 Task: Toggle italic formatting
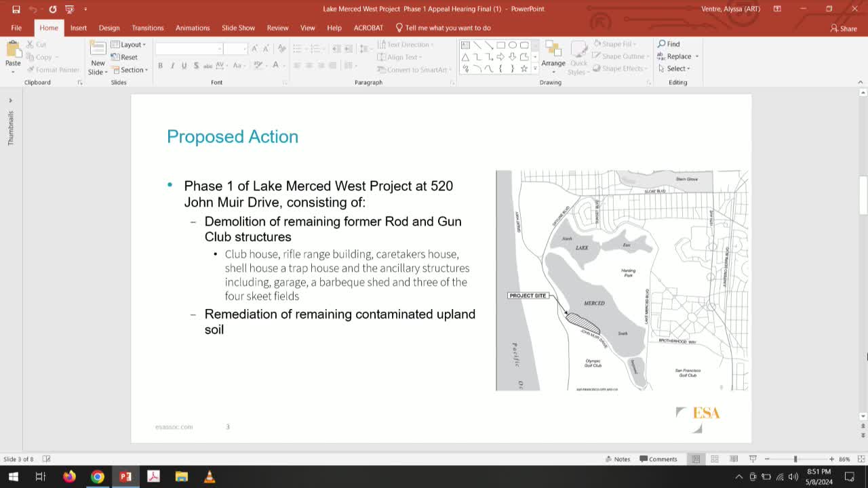tap(171, 65)
